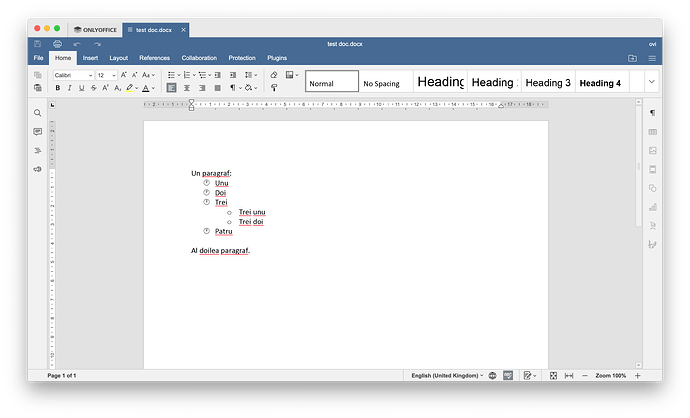Viewport: 690px width, 418px height.
Task: Clear text style with the eraser icon
Action: coord(274,75)
